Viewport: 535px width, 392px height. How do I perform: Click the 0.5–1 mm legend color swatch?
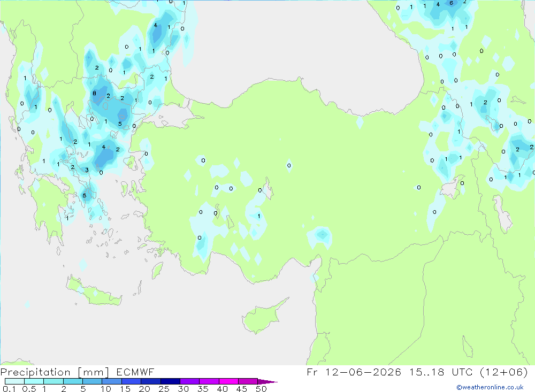[34, 381]
